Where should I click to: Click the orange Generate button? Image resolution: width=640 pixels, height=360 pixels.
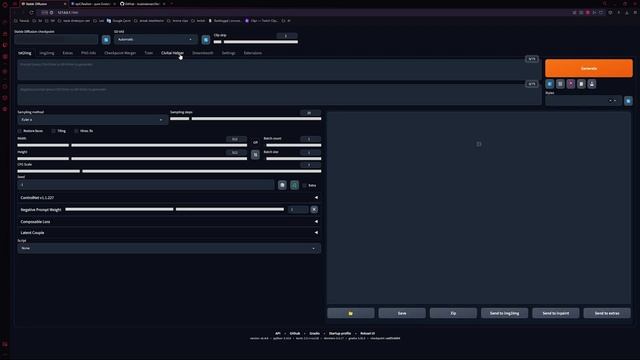[589, 68]
